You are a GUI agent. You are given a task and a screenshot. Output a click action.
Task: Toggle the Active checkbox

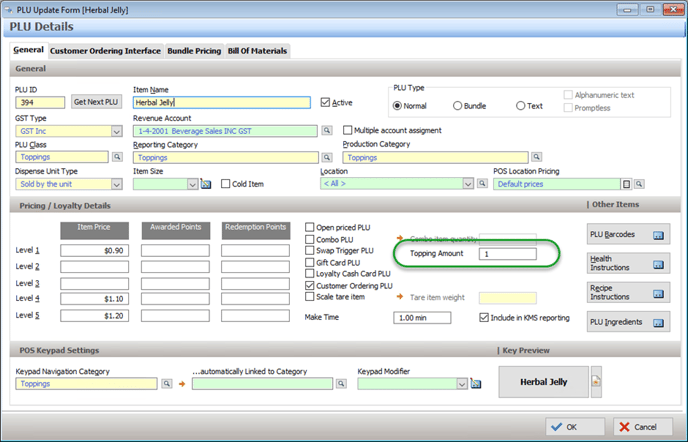(325, 102)
